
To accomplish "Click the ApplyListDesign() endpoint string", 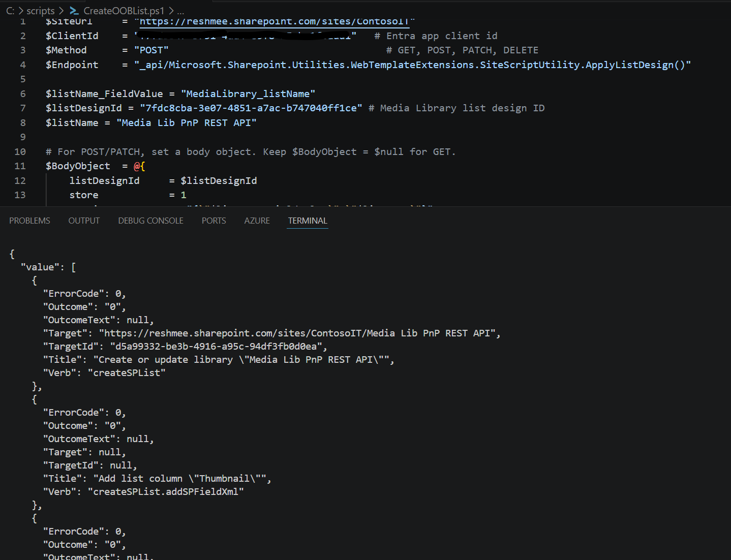I will [x=412, y=65].
